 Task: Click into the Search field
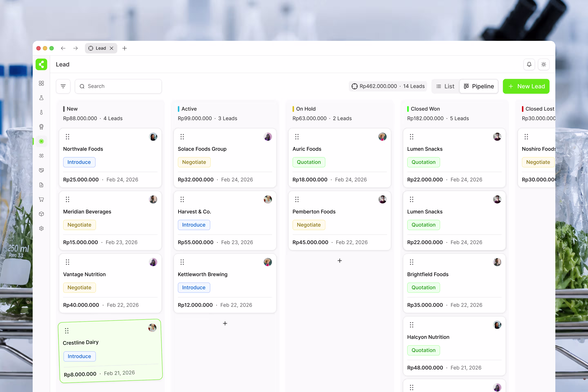(x=118, y=86)
